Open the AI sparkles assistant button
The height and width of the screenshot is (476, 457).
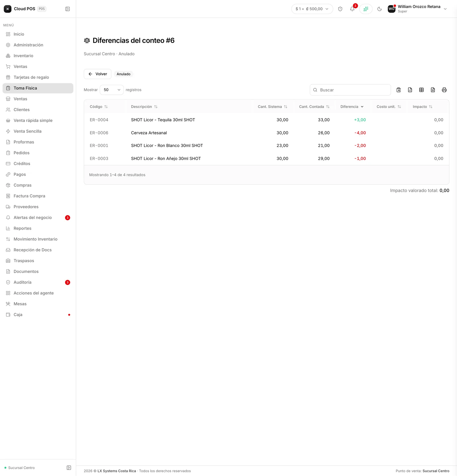tap(366, 9)
